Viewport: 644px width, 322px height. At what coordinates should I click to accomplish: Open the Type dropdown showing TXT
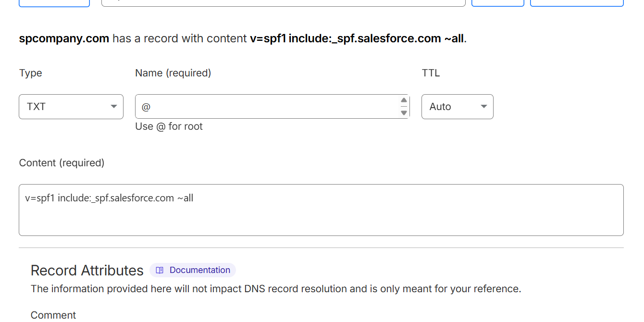(x=71, y=107)
